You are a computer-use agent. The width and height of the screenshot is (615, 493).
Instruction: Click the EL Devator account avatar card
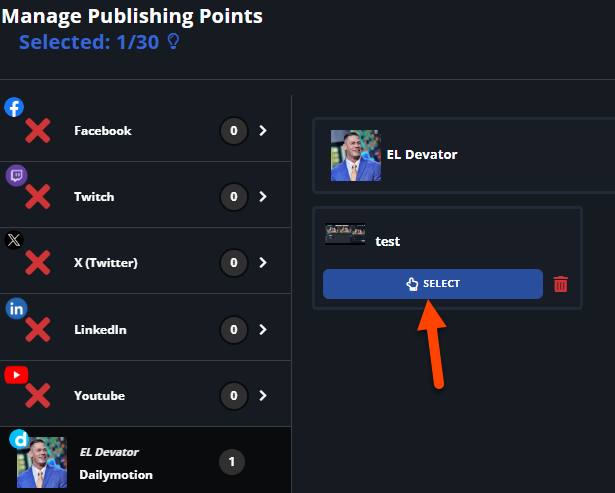pyautogui.click(x=464, y=155)
